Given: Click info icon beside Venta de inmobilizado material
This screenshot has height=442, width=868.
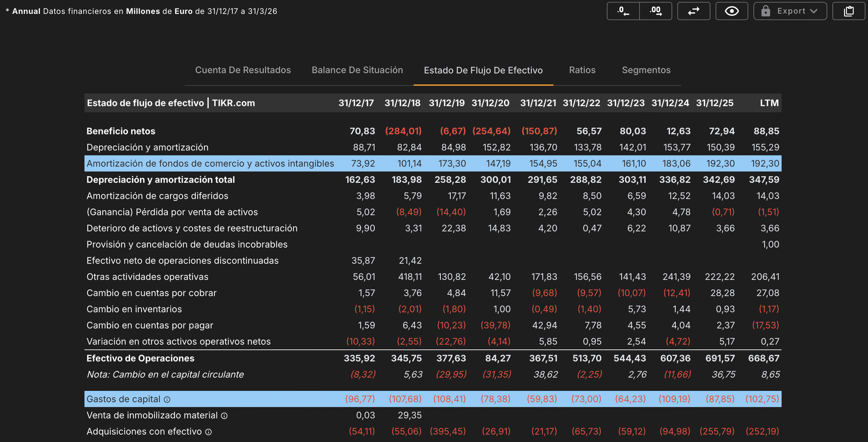Looking at the screenshot, I should (x=224, y=416).
